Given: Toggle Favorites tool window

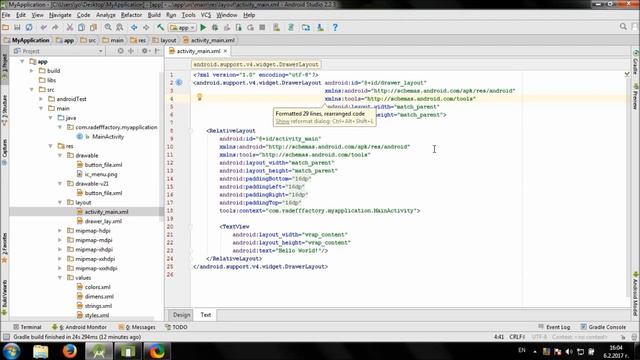Looking at the screenshot, I should coord(4,248).
